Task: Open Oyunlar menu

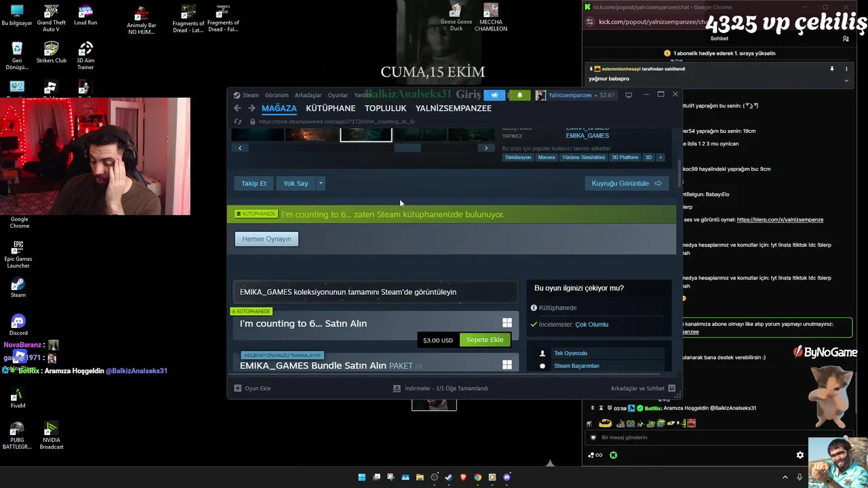Action: coord(338,96)
